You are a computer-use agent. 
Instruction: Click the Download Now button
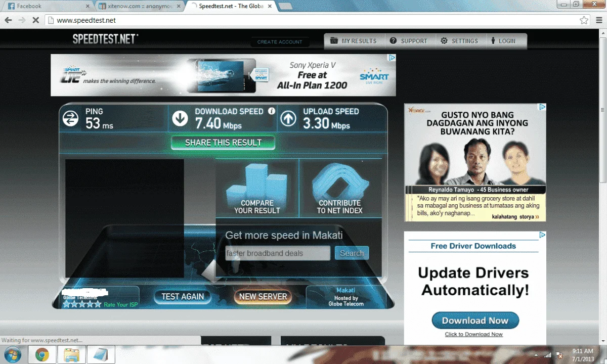[x=475, y=321]
